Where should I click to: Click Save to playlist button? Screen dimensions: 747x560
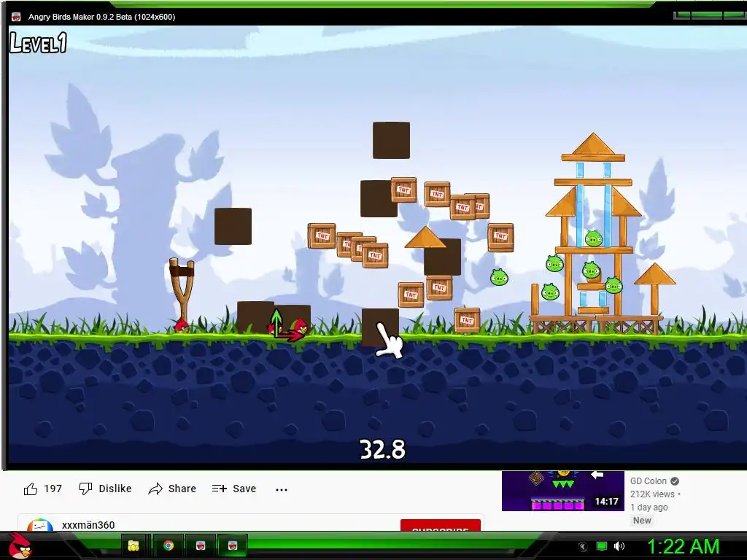pyautogui.click(x=234, y=489)
